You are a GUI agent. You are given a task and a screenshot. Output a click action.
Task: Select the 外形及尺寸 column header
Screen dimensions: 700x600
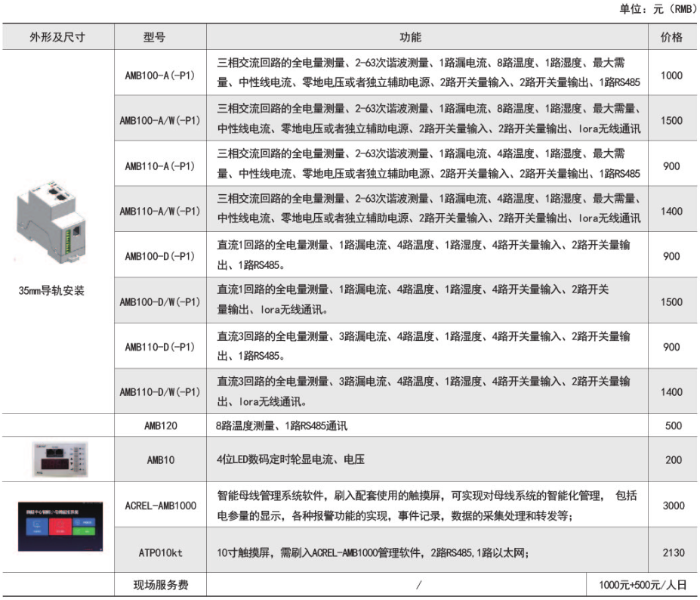coord(57,37)
